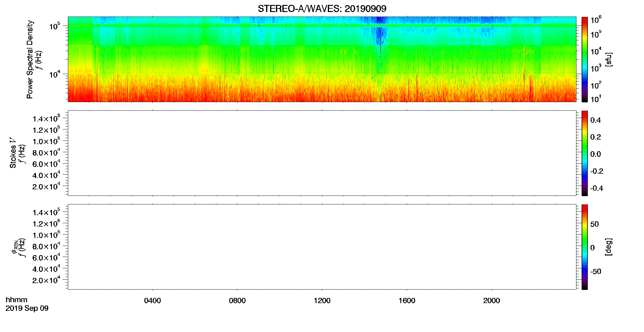Click the Power Spectral Density axis label
644x332 pixels.
(x=30, y=59)
